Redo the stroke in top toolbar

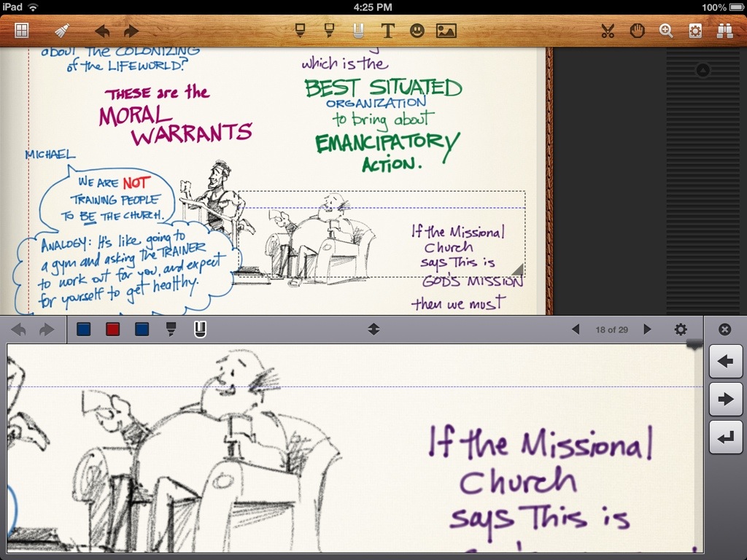pos(131,31)
